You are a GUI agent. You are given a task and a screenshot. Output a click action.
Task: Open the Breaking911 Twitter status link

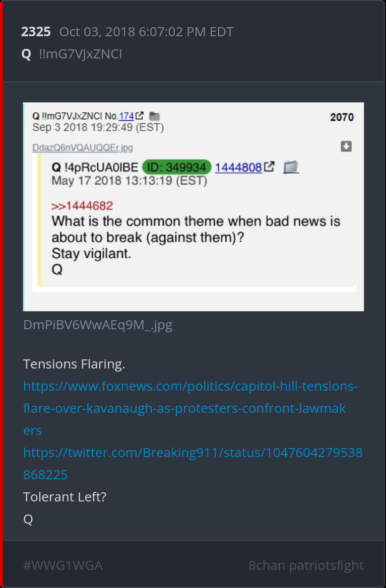pos(193,464)
